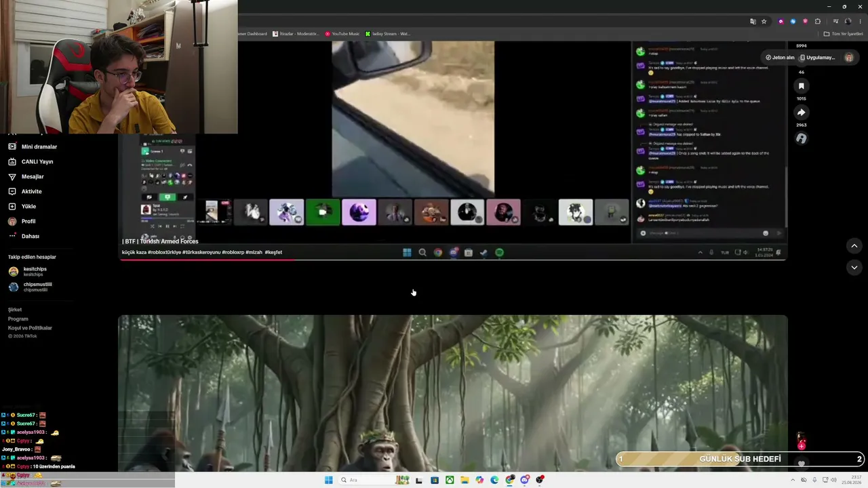Click the #keşfet hashtag in caption
The height and width of the screenshot is (488, 868).
(273, 252)
